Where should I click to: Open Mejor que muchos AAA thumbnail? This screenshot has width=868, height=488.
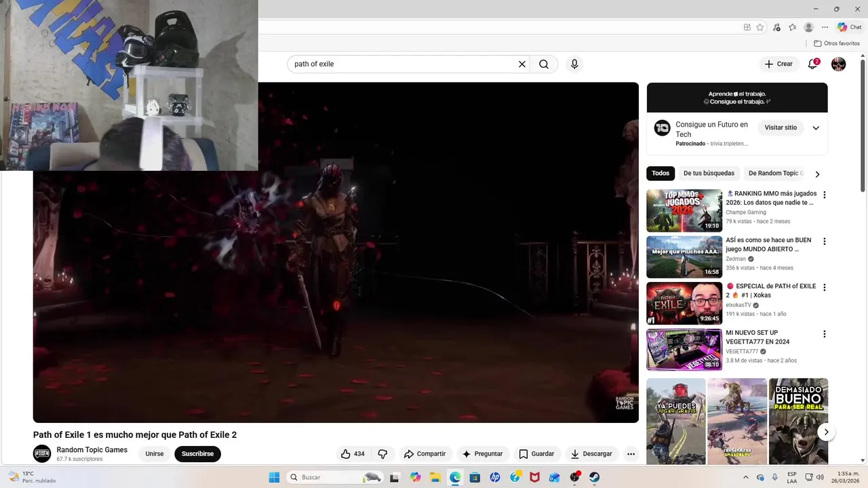(684, 257)
